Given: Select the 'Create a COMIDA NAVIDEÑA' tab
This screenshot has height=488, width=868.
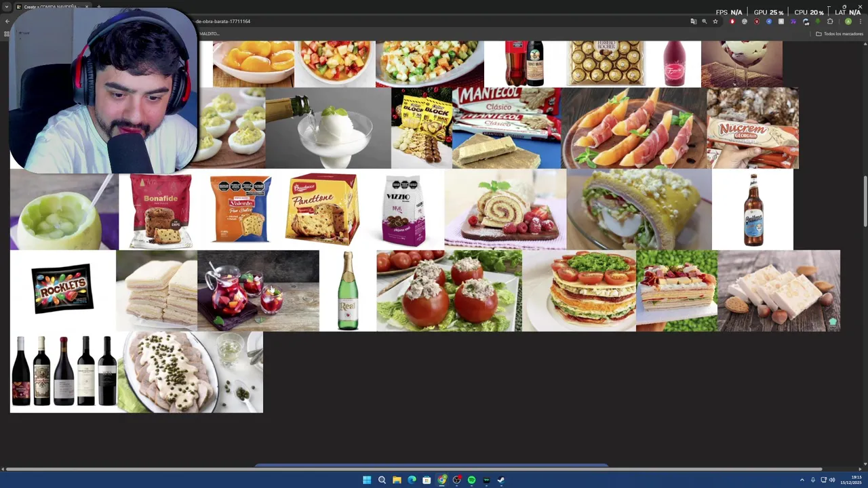Looking at the screenshot, I should [52, 7].
